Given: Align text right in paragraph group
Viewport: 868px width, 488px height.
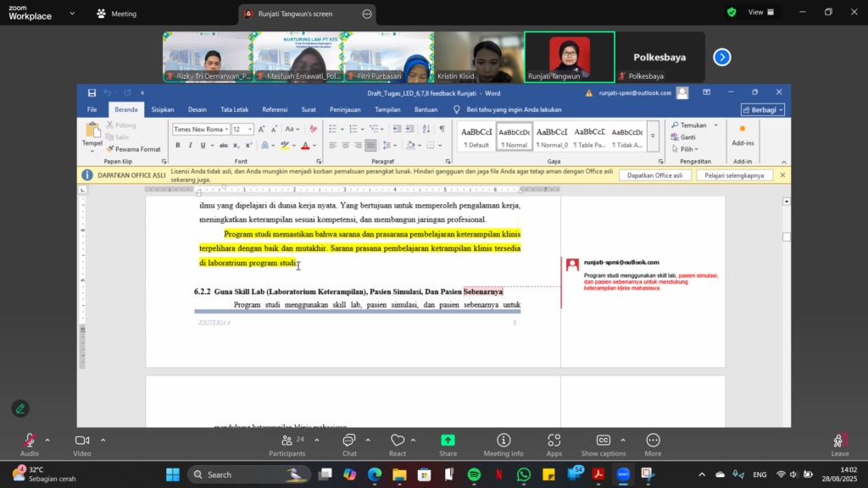Looking at the screenshot, I should 358,146.
